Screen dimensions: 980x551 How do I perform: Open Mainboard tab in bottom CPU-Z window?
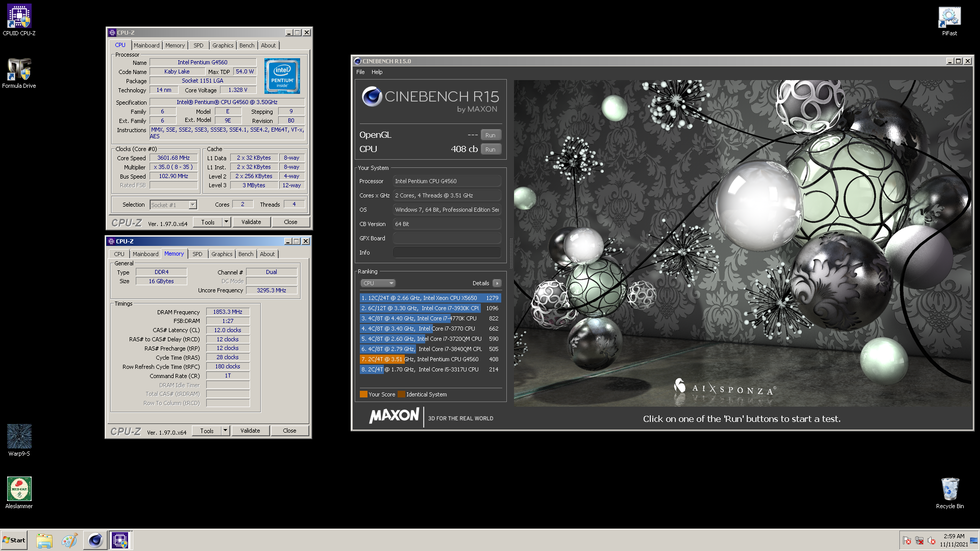pyautogui.click(x=145, y=254)
